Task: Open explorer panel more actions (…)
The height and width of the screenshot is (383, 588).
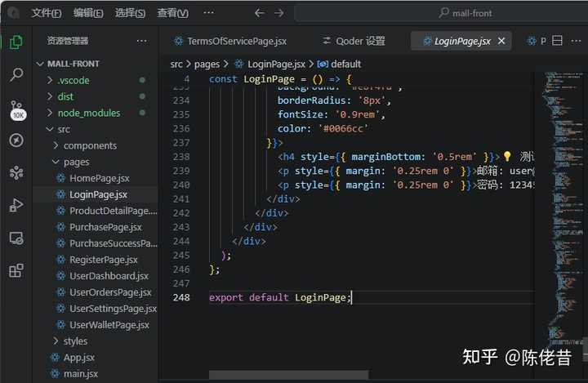Action: tap(142, 41)
